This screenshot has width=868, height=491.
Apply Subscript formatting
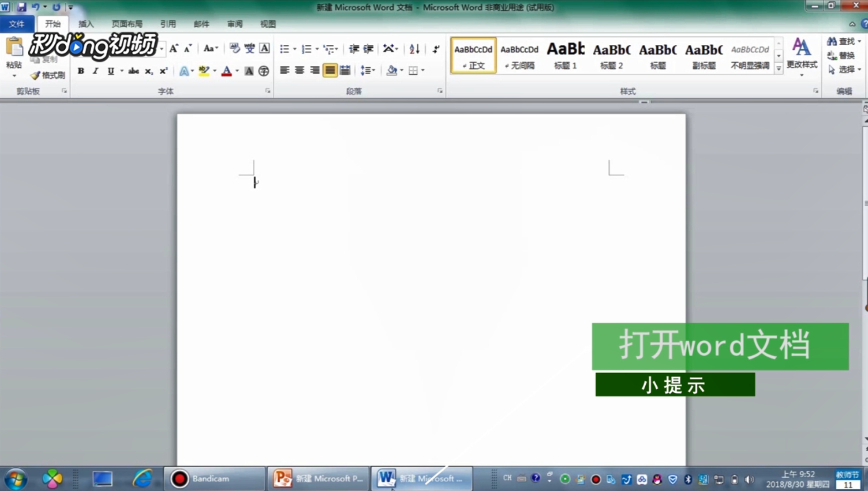click(x=148, y=71)
